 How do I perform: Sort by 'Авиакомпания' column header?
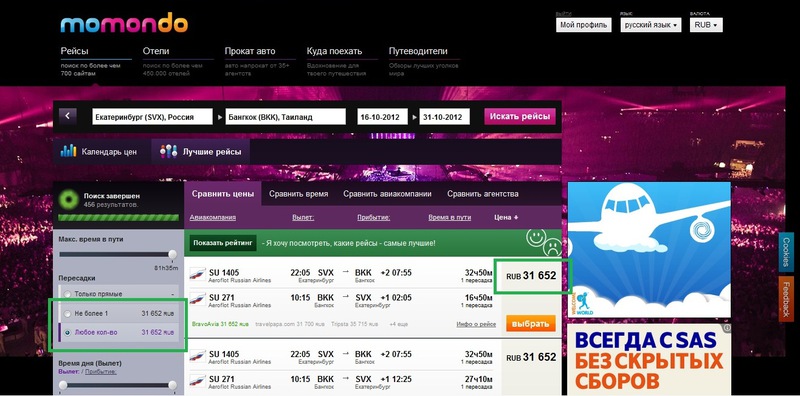[213, 217]
